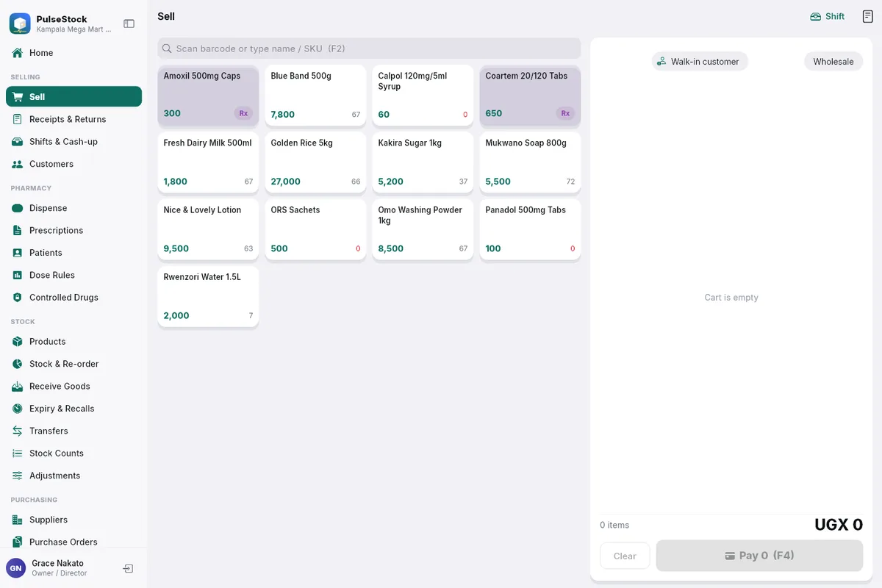Add Rwenzori Water 1.5L to cart
882x588 pixels.
[208, 296]
